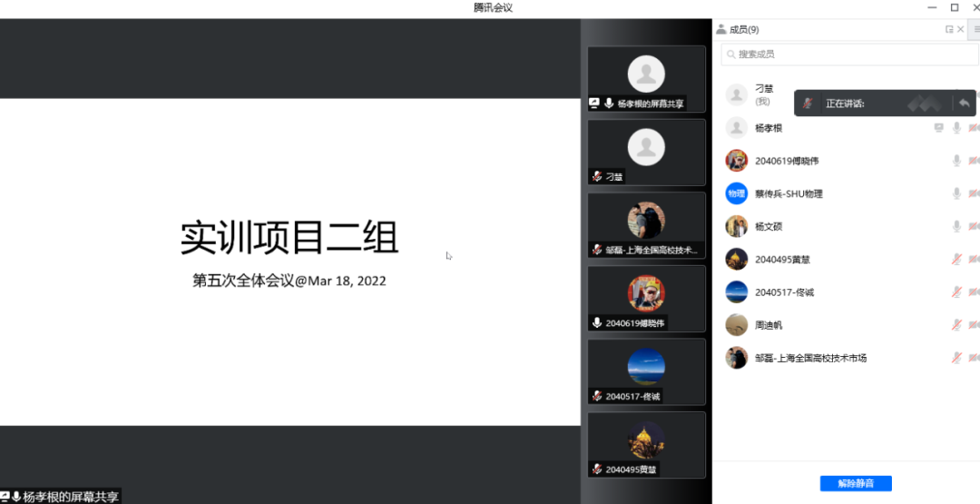Select the name 邹磊-上海全国高校技术市场 in the members list
This screenshot has width=980, height=504.
(x=810, y=359)
